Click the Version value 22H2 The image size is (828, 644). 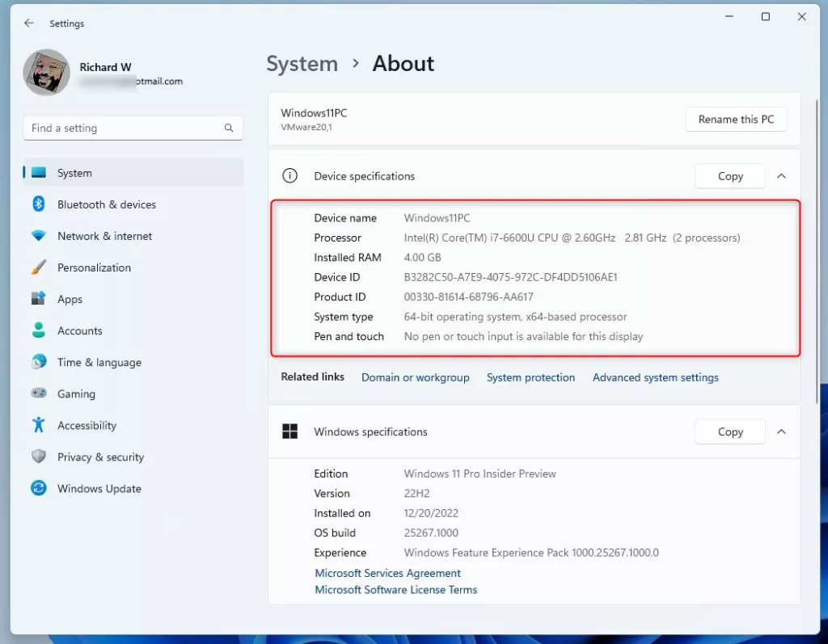(416, 494)
